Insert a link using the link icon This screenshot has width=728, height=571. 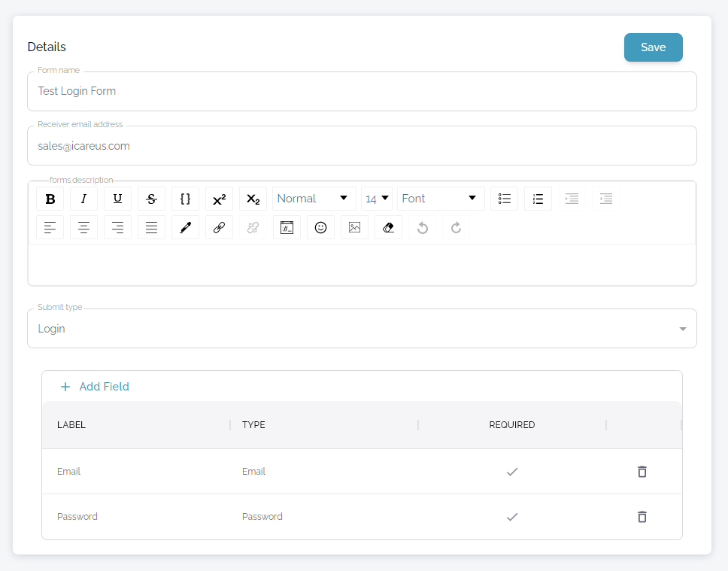click(219, 227)
